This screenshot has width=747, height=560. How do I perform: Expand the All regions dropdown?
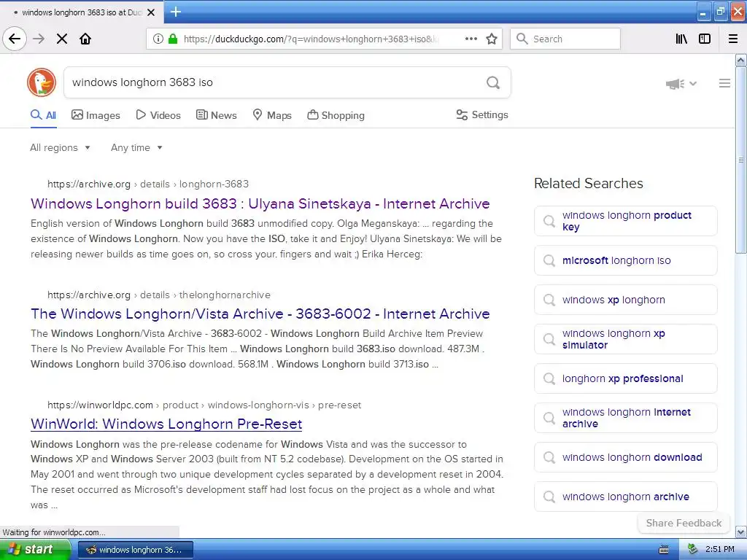[60, 147]
